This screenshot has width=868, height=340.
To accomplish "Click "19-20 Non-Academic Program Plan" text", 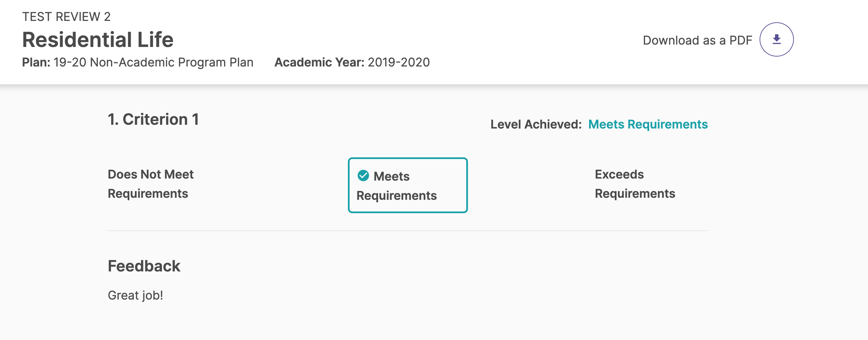I will (x=153, y=62).
